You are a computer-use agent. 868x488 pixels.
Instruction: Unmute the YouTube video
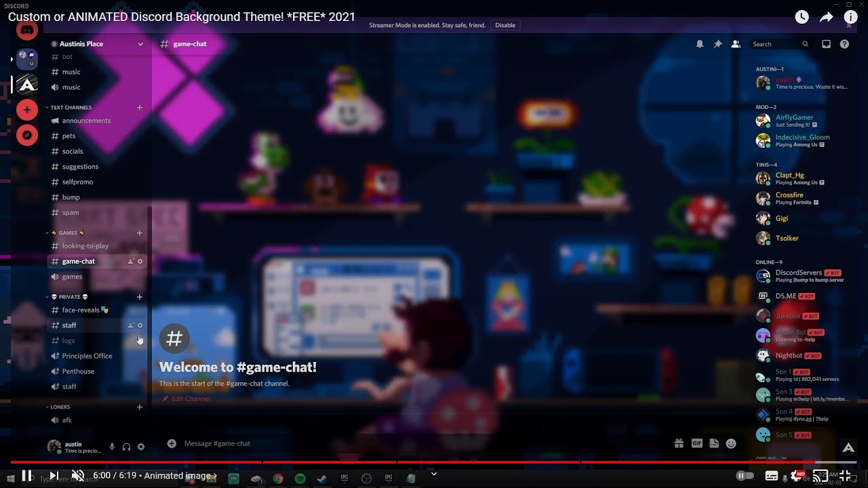tap(78, 476)
